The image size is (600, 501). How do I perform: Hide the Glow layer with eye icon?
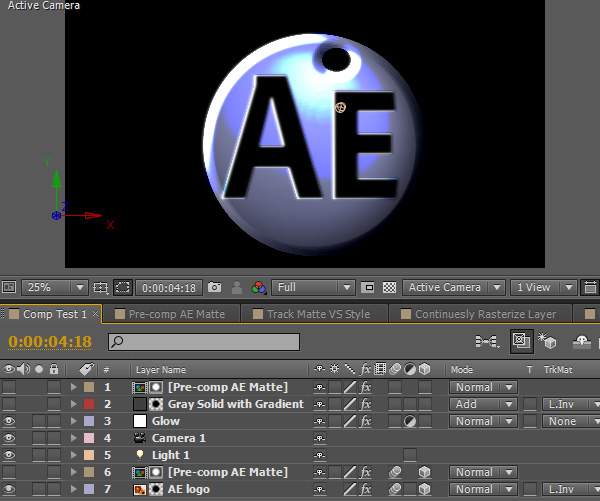(x=9, y=422)
